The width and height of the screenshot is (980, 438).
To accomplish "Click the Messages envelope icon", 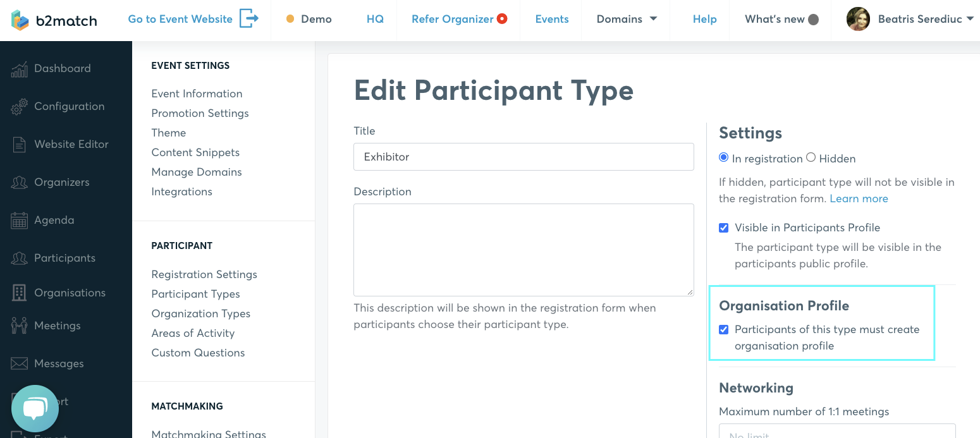I will point(19,363).
